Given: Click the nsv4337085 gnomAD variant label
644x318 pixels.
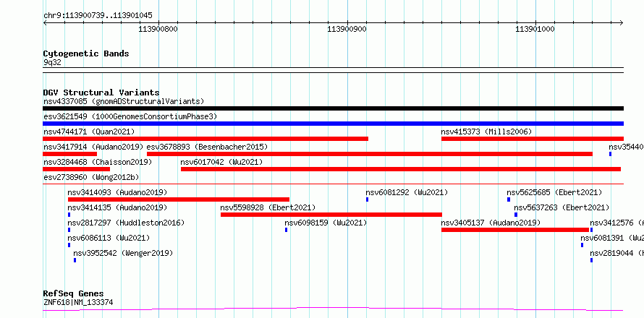Looking at the screenshot, I should coord(124,101).
